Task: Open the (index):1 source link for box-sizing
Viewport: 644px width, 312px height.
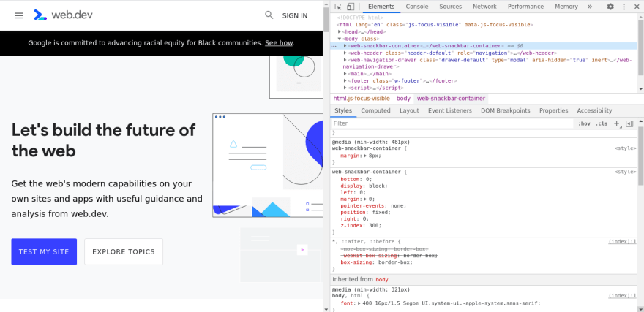Action: point(622,242)
